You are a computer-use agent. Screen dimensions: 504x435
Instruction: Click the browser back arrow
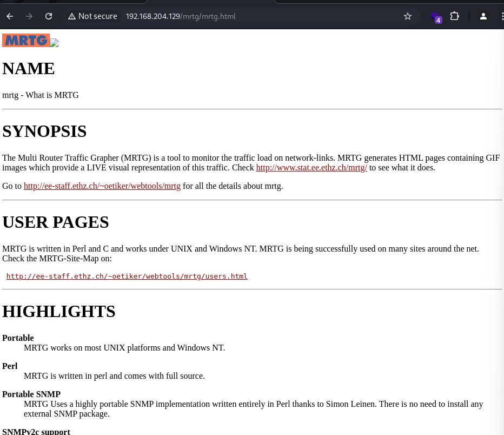(x=10, y=16)
